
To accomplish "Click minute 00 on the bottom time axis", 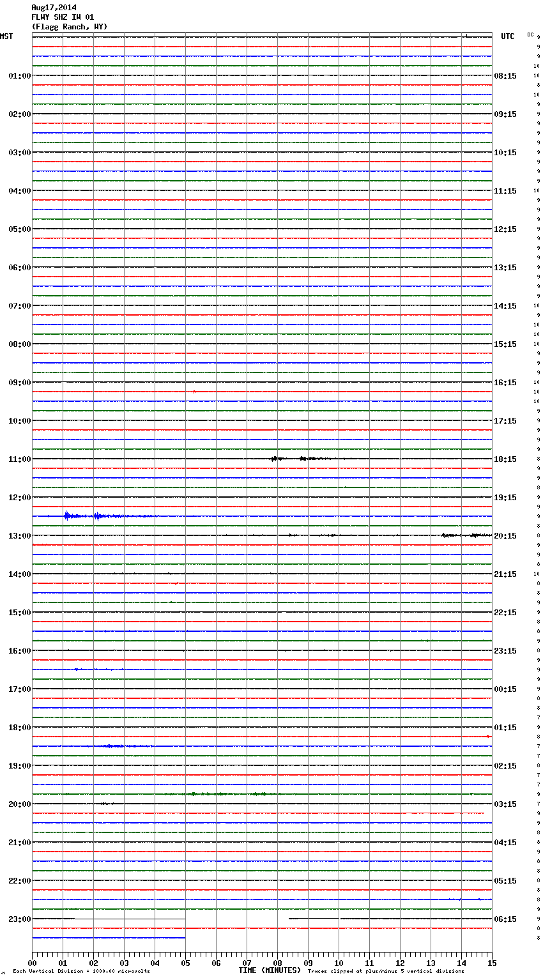I will 32,963.
